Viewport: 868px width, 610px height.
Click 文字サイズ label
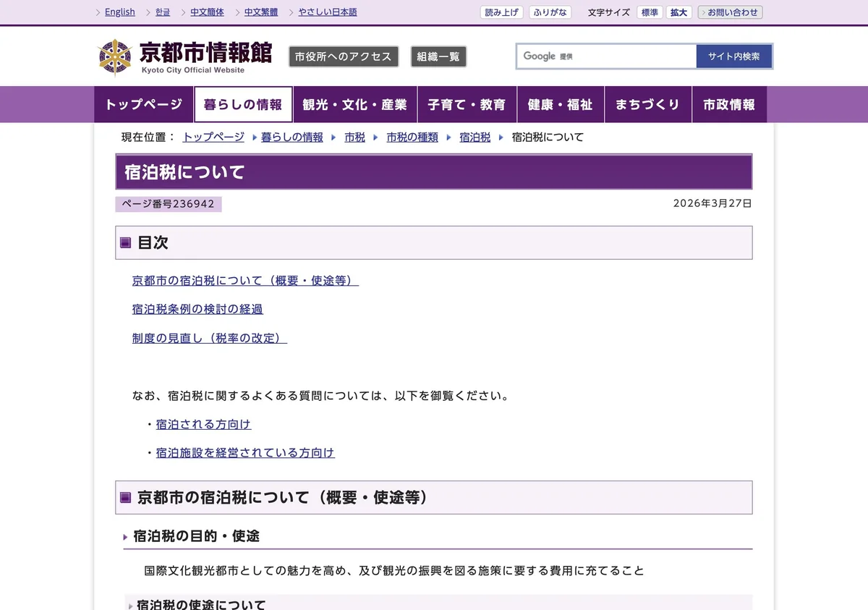click(x=609, y=12)
